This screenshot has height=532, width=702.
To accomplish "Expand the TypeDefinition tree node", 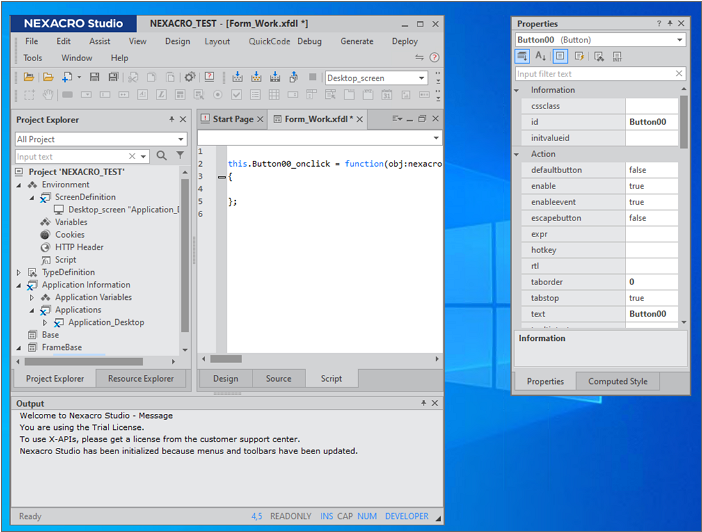I will tap(19, 272).
